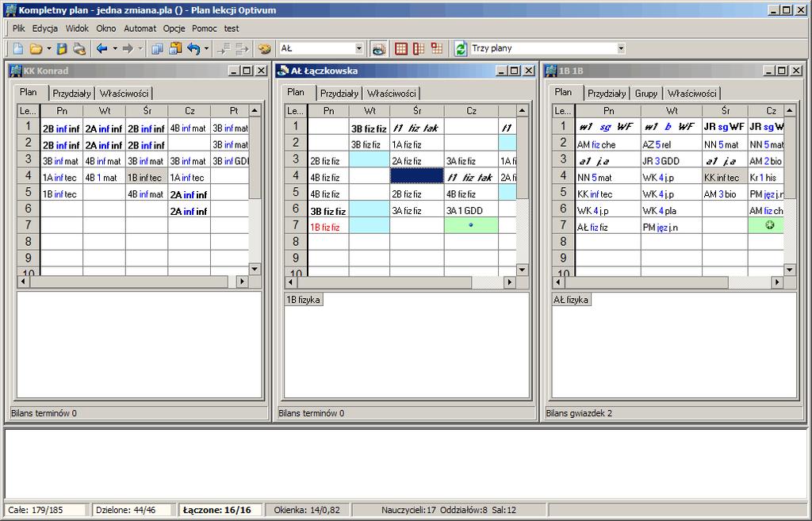Paste from clipboard toolbar icon
Viewport: 812px width, 521px height.
(175, 48)
